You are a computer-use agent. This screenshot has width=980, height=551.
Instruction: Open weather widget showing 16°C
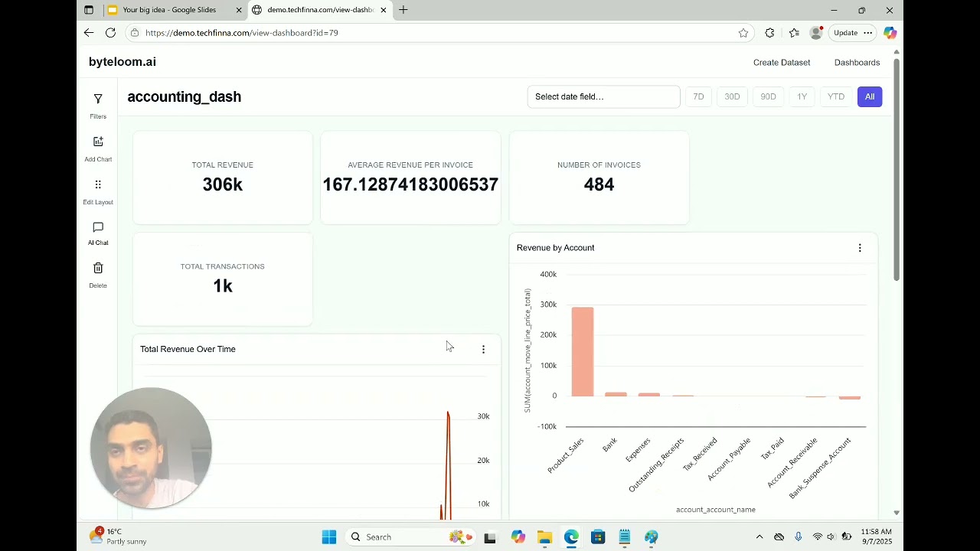pos(118,536)
